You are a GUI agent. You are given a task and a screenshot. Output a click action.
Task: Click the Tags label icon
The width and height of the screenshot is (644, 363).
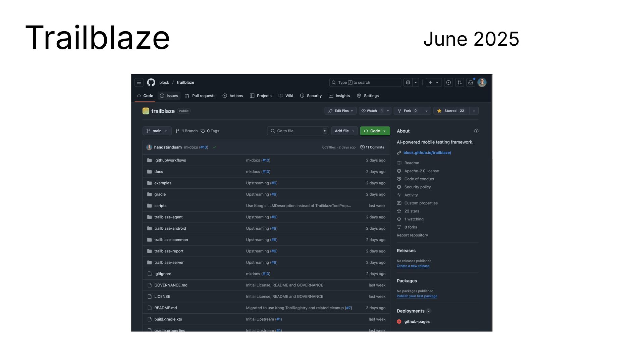point(203,131)
